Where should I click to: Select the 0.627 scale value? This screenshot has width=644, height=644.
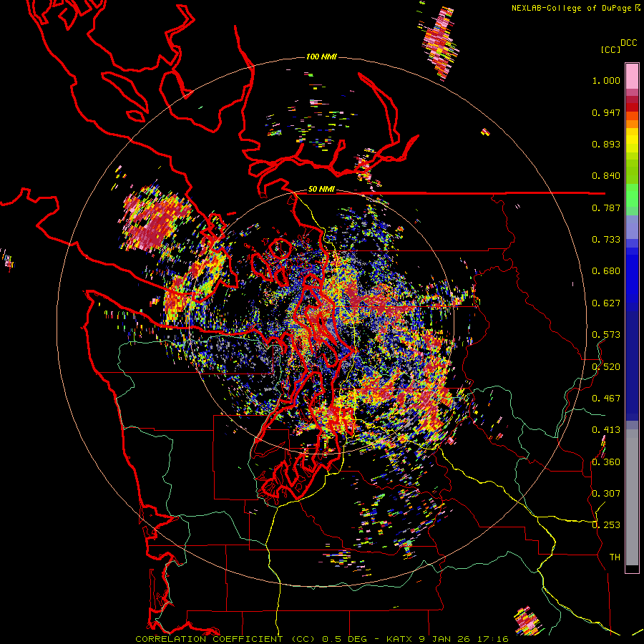click(x=606, y=303)
